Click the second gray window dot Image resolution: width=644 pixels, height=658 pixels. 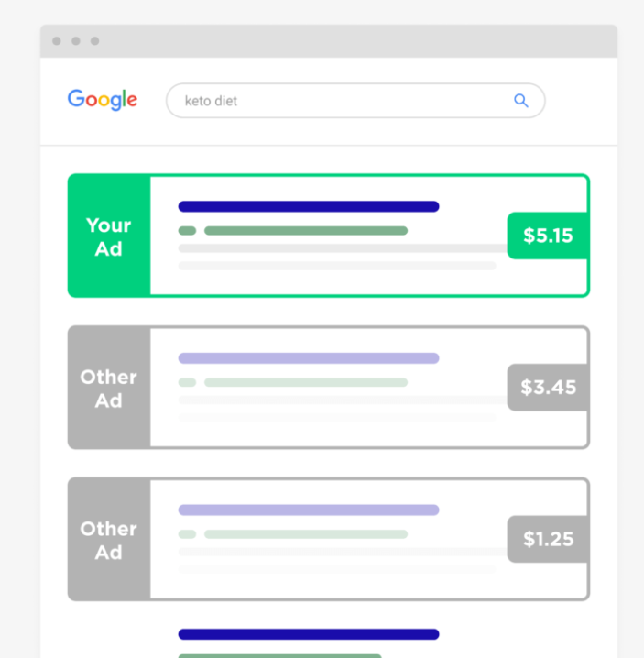(x=76, y=40)
